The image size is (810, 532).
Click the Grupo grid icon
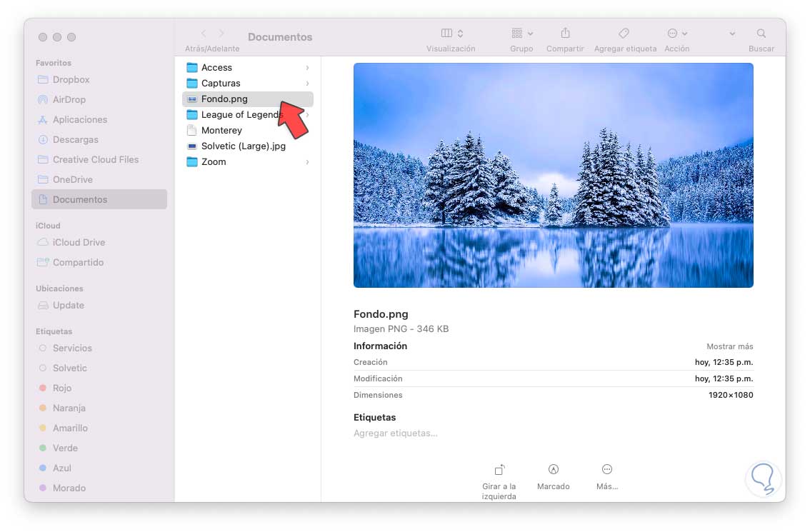pyautogui.click(x=516, y=33)
